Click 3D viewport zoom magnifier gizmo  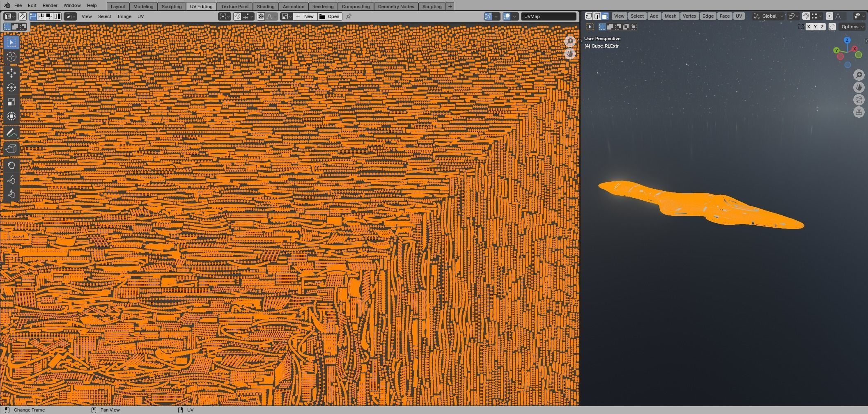click(x=859, y=75)
